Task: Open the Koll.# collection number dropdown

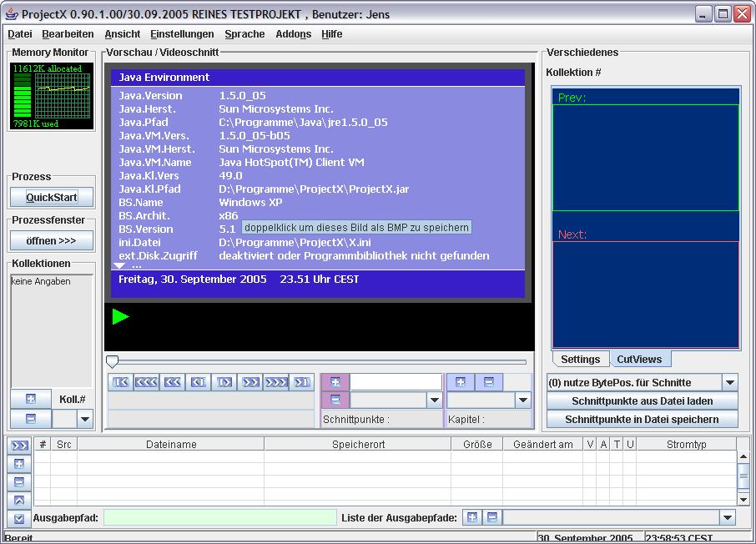Action: (84, 419)
